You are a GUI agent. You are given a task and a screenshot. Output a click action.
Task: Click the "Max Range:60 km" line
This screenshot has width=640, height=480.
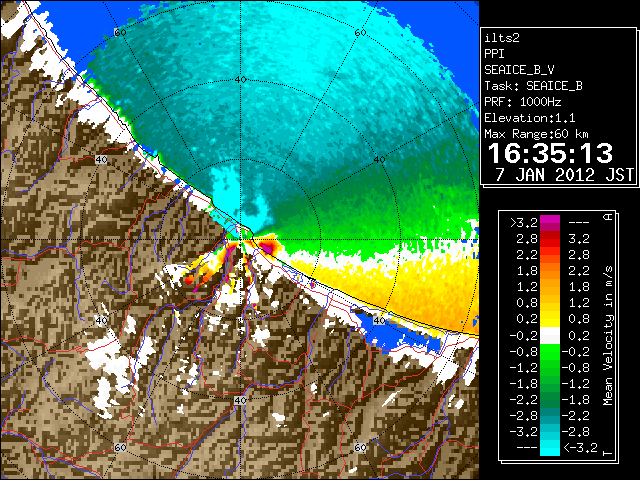pyautogui.click(x=536, y=134)
